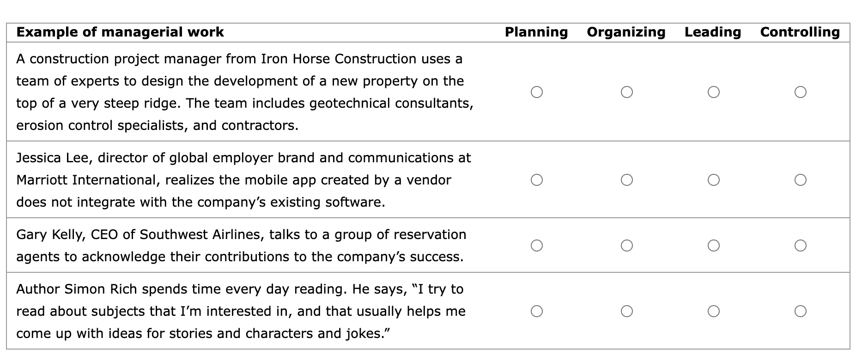Select Planning for the Gary Kelly Southwest example
This screenshot has width=868, height=356.
[536, 245]
